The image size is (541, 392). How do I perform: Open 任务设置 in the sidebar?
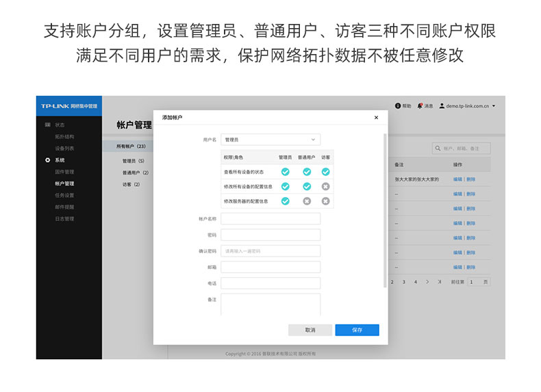coord(64,195)
